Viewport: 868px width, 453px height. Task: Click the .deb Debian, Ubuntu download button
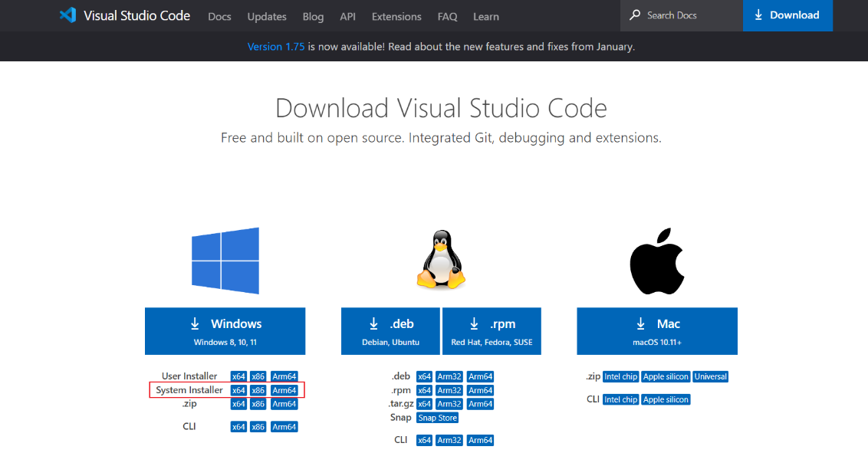(390, 331)
